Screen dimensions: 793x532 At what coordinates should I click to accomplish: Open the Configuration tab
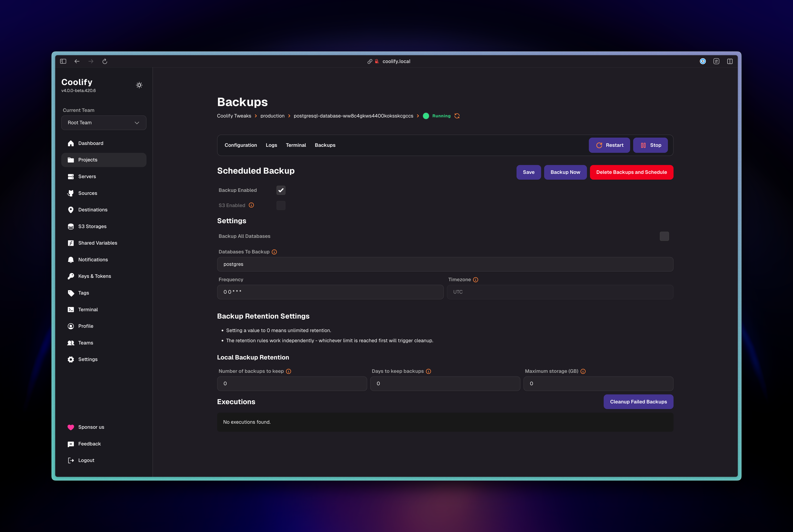point(240,145)
